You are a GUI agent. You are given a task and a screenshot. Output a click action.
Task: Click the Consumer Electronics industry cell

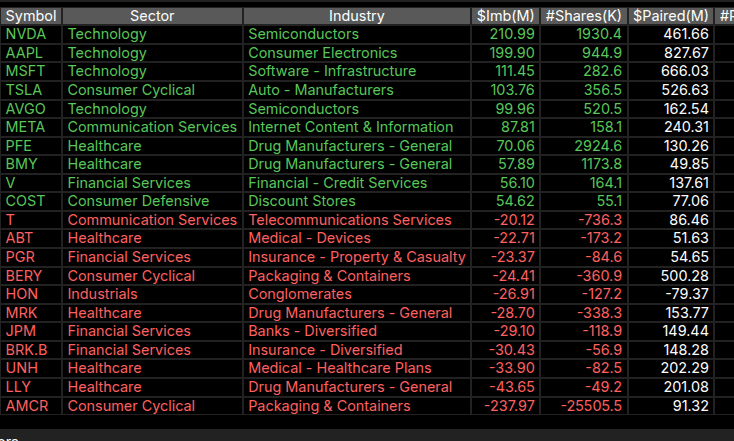pos(357,53)
